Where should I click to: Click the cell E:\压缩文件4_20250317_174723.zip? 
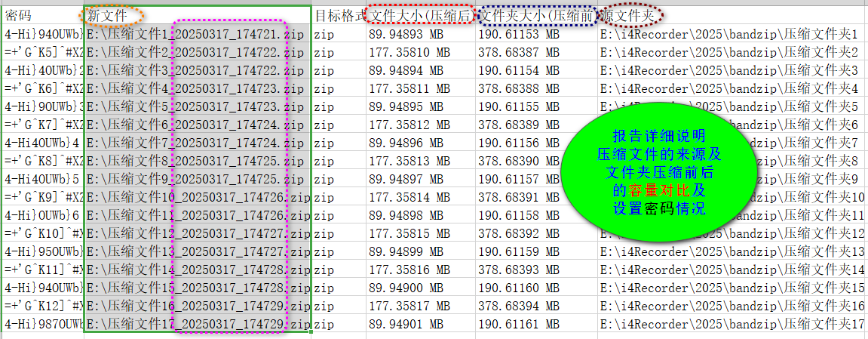(198, 88)
